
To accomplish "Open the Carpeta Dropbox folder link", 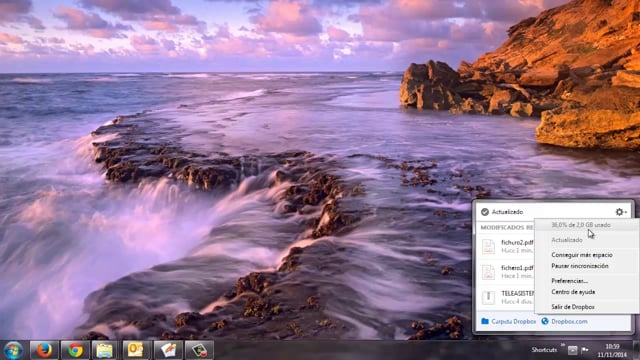I will tap(513, 321).
